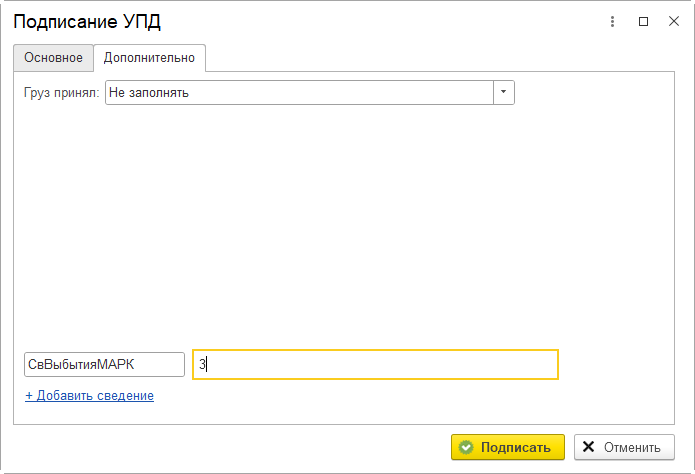The height and width of the screenshot is (474, 695).
Task: Click the Подписать caption text on the button
Action: tap(516, 447)
